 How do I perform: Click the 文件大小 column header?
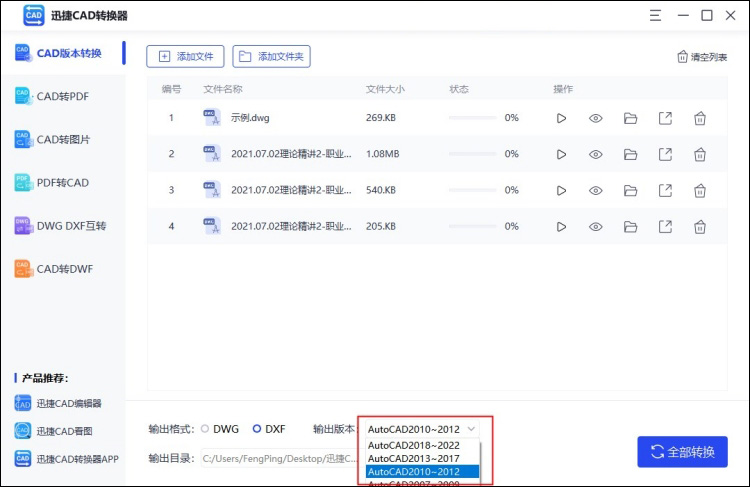(385, 89)
